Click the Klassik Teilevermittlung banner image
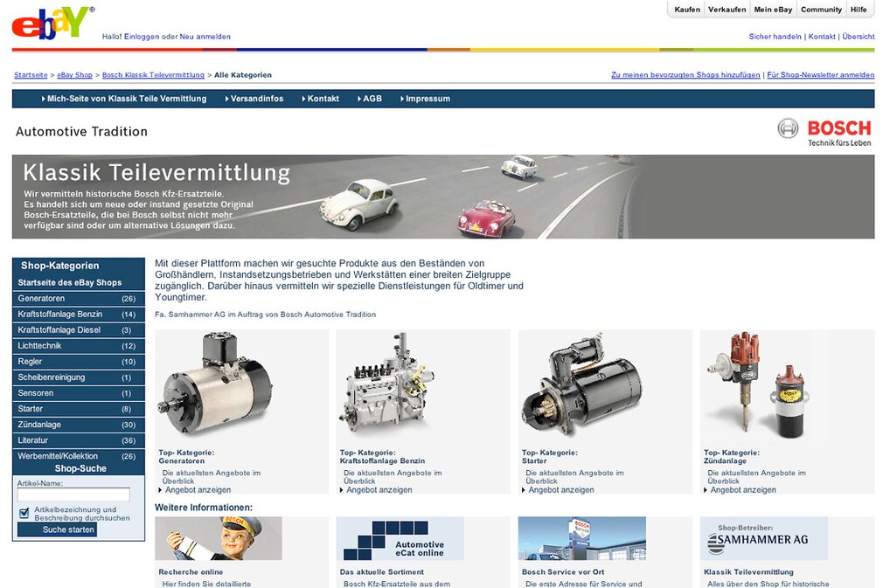 (x=443, y=197)
